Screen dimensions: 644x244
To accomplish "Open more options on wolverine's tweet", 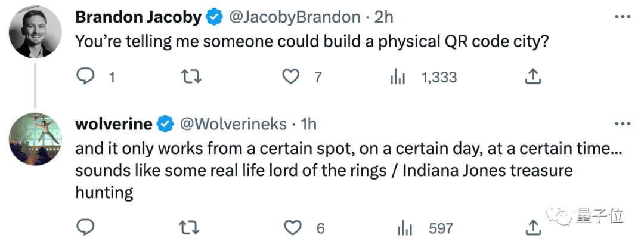I will [622, 123].
